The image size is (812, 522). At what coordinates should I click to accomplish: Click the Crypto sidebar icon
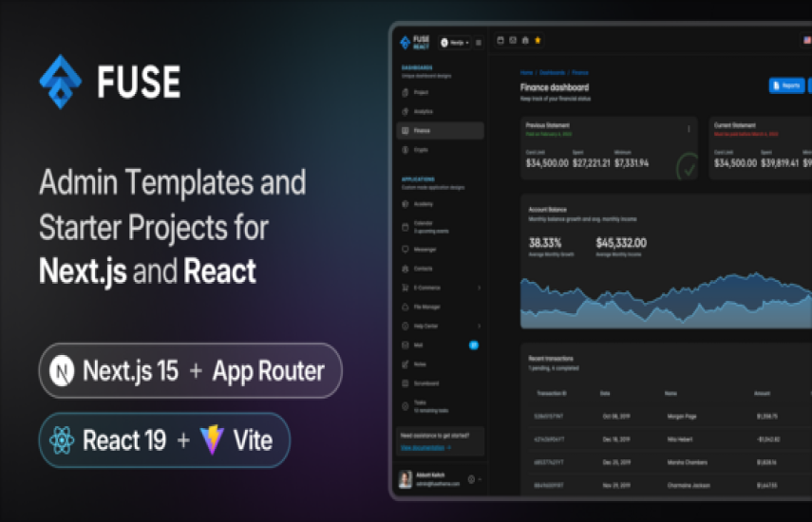(405, 150)
